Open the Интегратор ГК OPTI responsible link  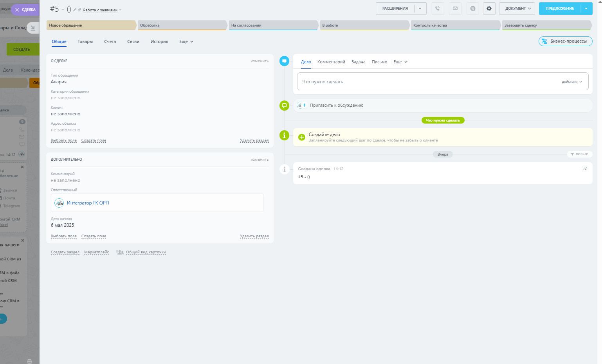click(88, 203)
